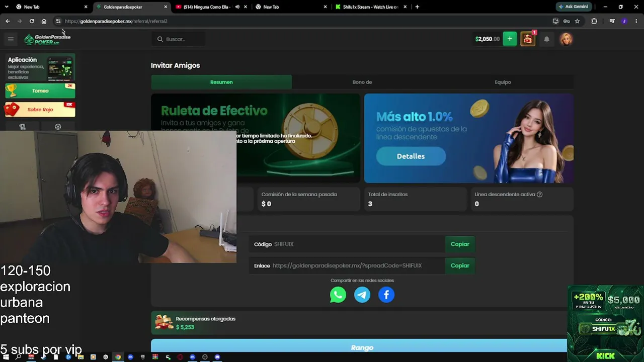The height and width of the screenshot is (362, 644).
Task: Click the browser address bar URL
Action: [116, 21]
